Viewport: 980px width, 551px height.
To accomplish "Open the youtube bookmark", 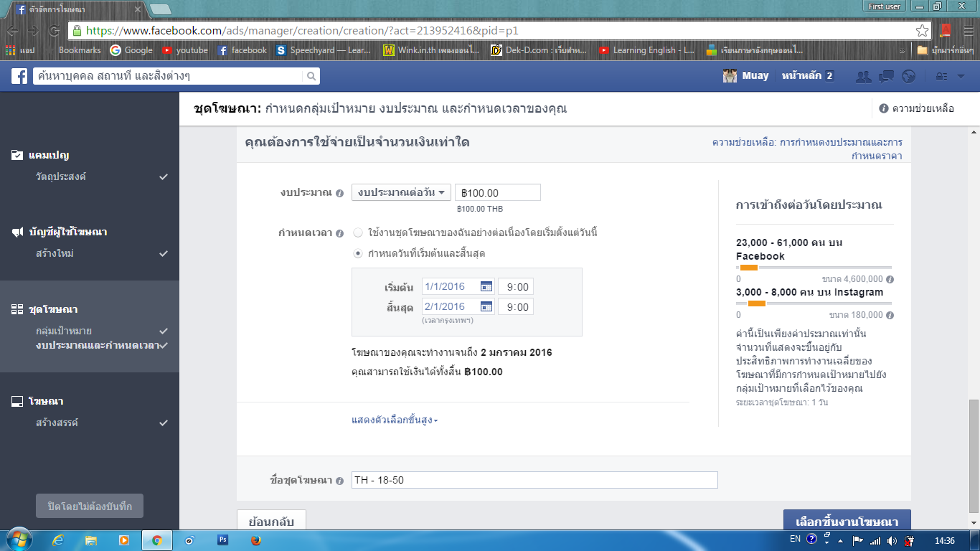I will click(185, 51).
